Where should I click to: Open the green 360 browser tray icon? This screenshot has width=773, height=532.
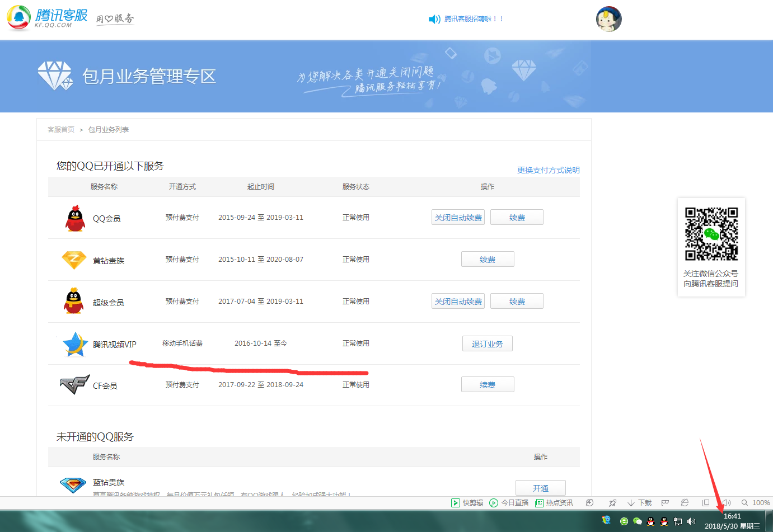624,521
